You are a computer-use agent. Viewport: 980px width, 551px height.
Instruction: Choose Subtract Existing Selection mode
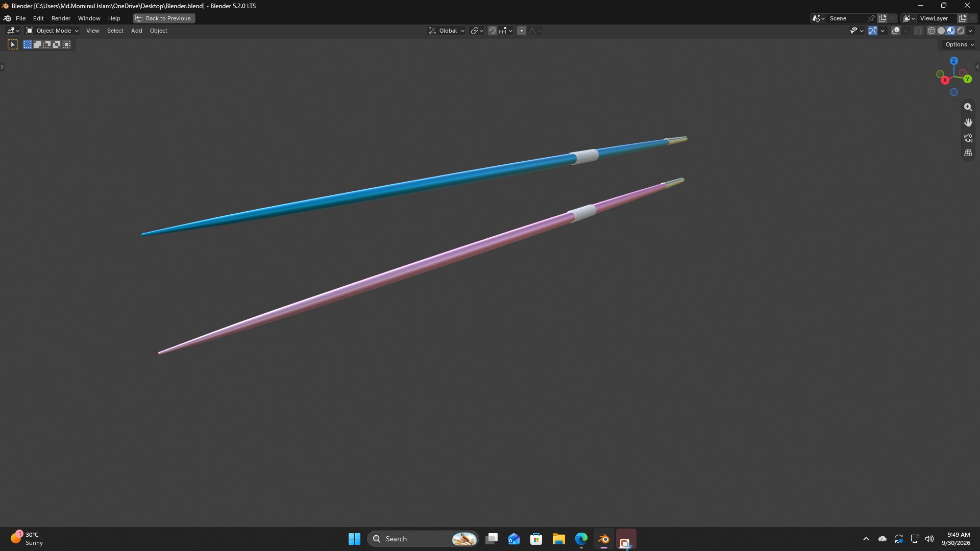(x=47, y=45)
